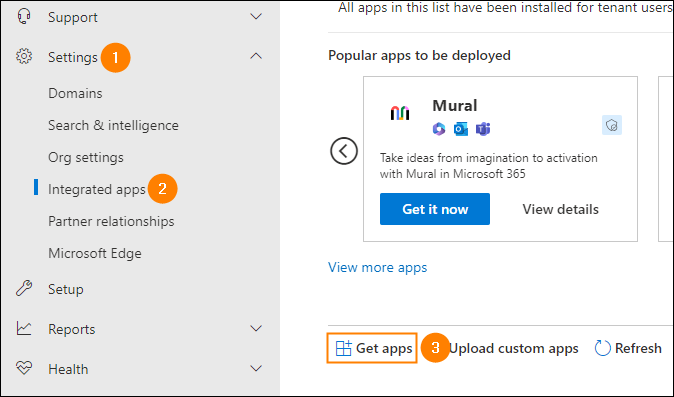Click the Get apps grid icon

(x=343, y=348)
